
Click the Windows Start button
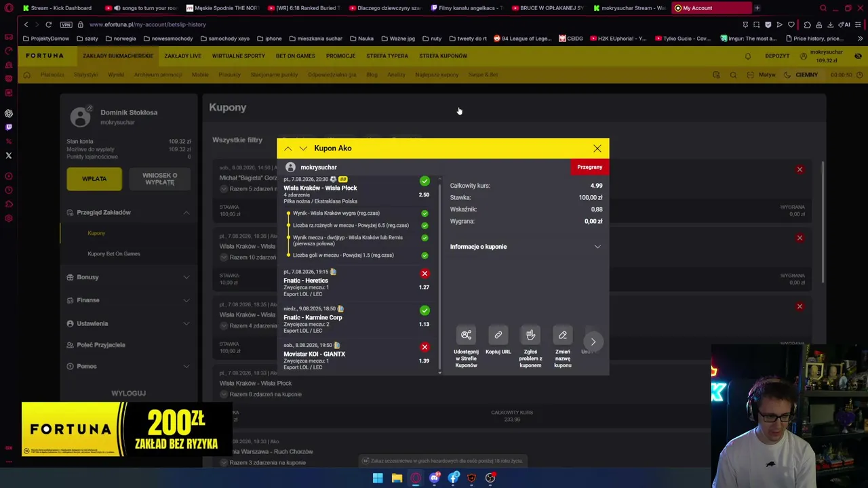(x=378, y=478)
